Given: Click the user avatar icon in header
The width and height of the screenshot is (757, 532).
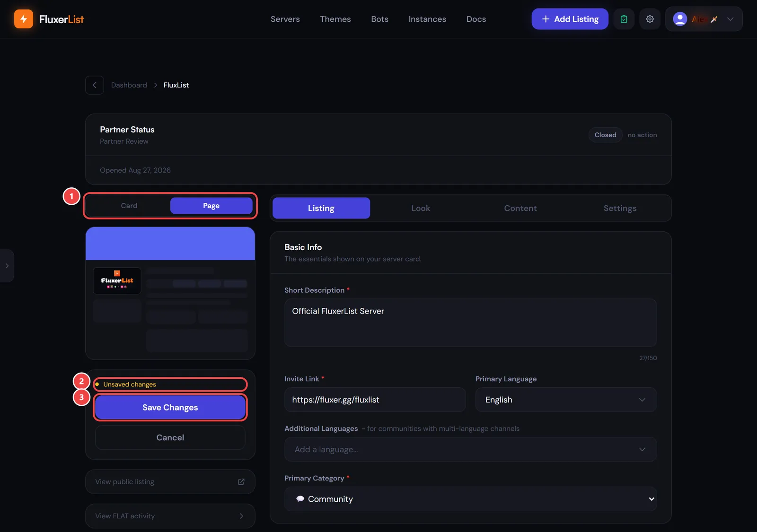Looking at the screenshot, I should tap(680, 19).
